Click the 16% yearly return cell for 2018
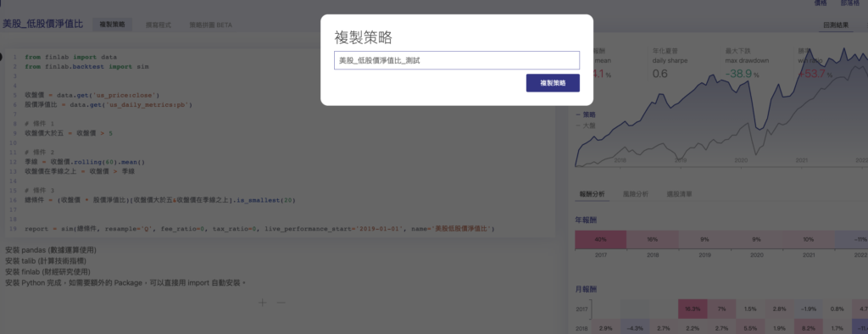 pyautogui.click(x=652, y=240)
